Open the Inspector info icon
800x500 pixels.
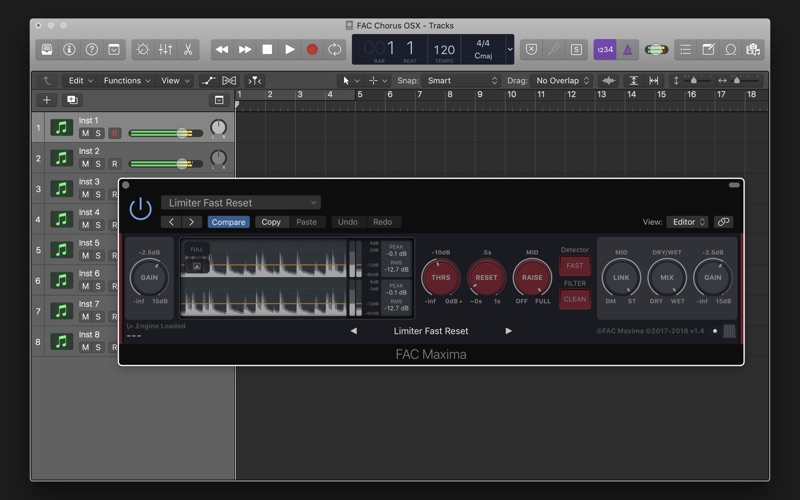click(69, 49)
